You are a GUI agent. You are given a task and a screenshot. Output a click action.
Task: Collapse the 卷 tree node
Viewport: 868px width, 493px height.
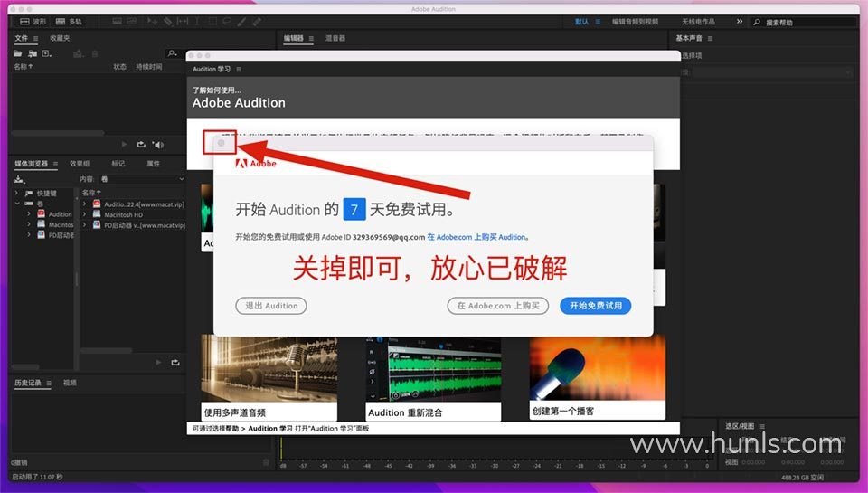point(16,204)
